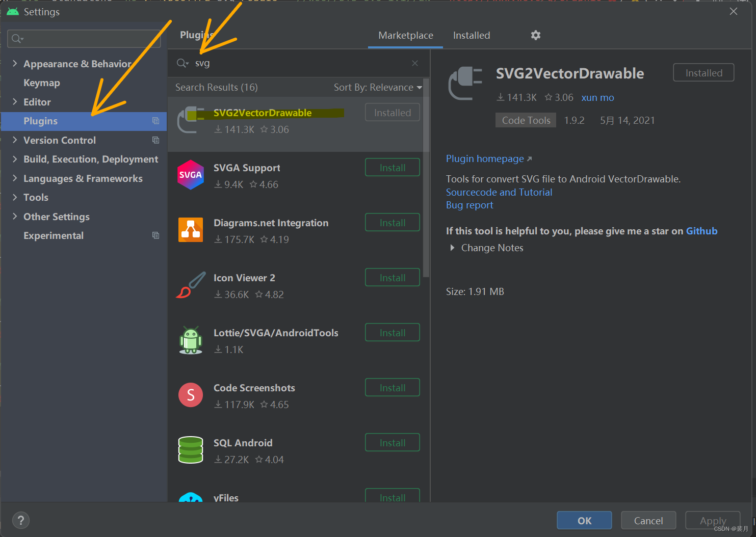Dismiss the dialog with Cancel
This screenshot has height=537, width=756.
[648, 521]
